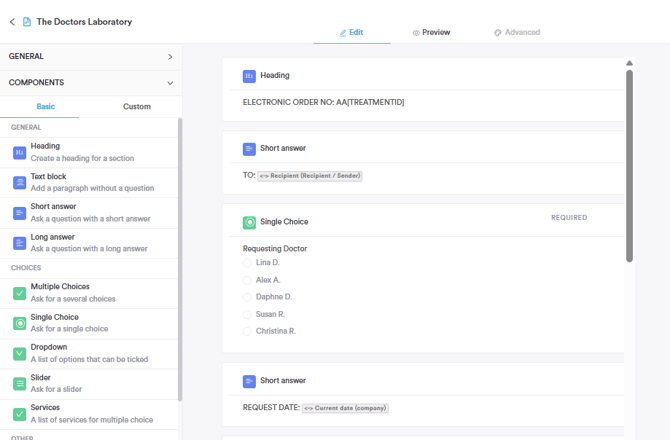
Task: Pick the Multiple Choices component icon
Action: click(x=19, y=293)
